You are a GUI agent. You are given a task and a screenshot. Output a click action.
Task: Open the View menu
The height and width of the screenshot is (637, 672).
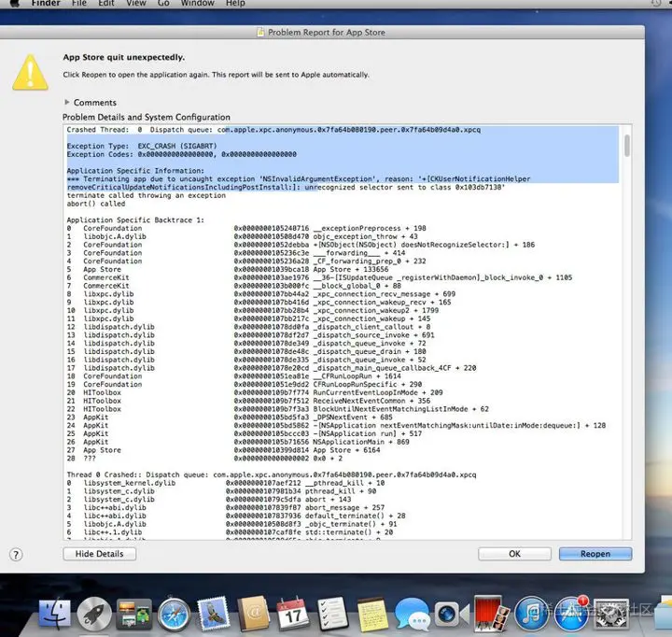coord(136,4)
